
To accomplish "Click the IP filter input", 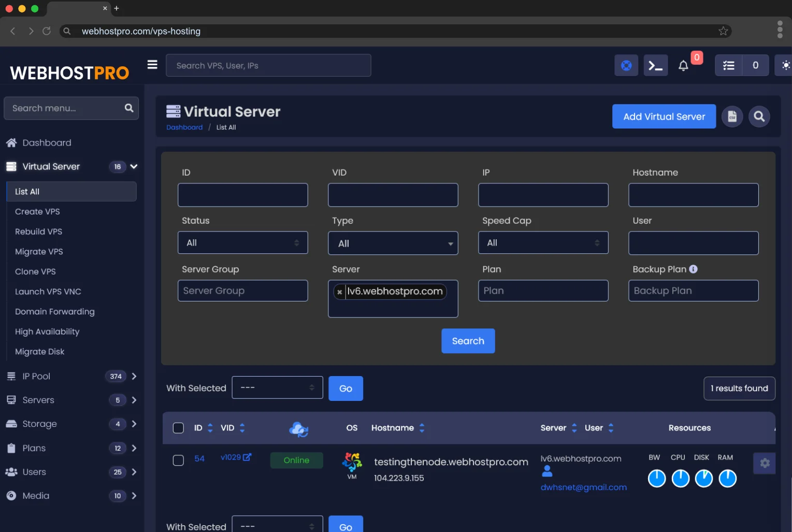I will coord(543,195).
